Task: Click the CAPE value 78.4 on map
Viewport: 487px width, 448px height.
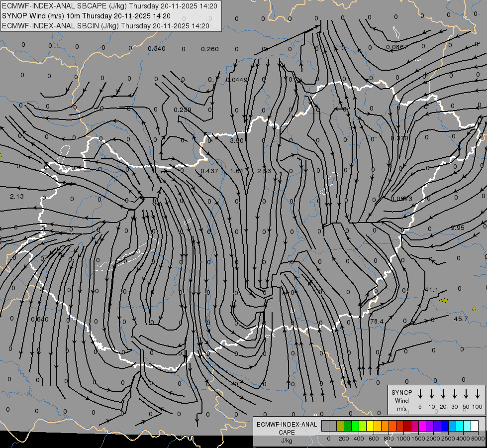Action: tap(377, 321)
